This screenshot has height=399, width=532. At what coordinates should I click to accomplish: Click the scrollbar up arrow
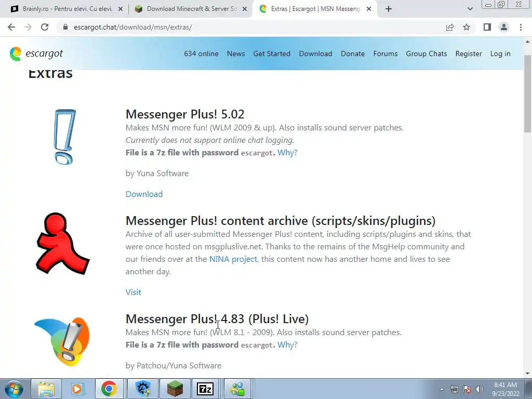pyautogui.click(x=528, y=42)
